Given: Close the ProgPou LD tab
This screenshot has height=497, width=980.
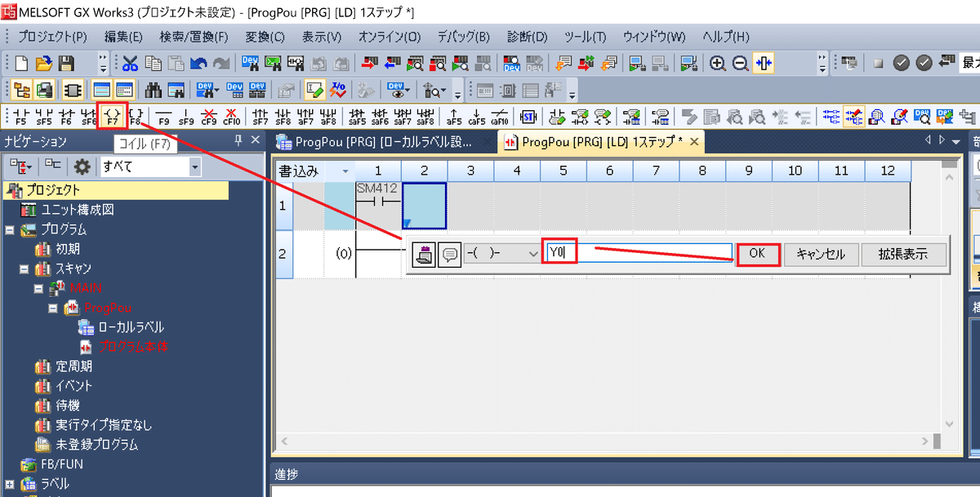Looking at the screenshot, I should (694, 142).
